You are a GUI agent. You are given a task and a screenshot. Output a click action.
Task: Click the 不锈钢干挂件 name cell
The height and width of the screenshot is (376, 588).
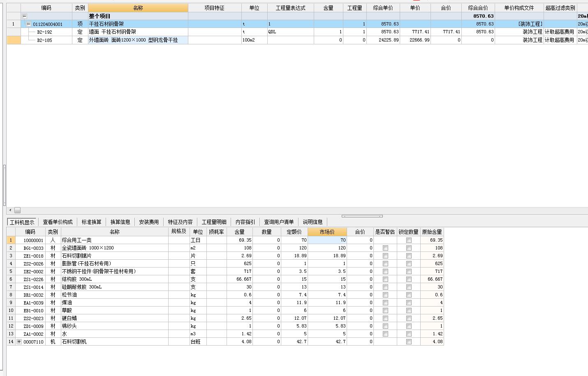pyautogui.click(x=115, y=271)
